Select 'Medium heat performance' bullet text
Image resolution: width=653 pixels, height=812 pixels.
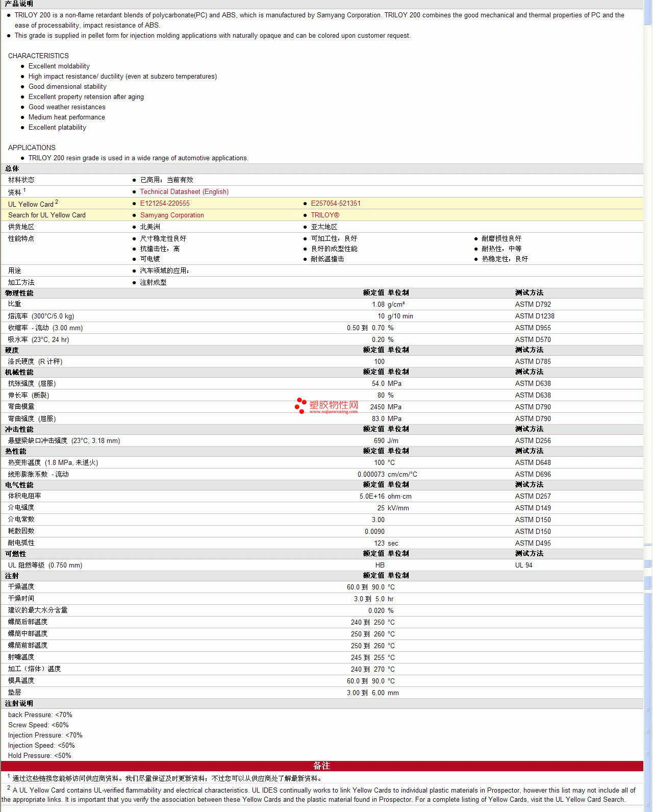tap(67, 117)
